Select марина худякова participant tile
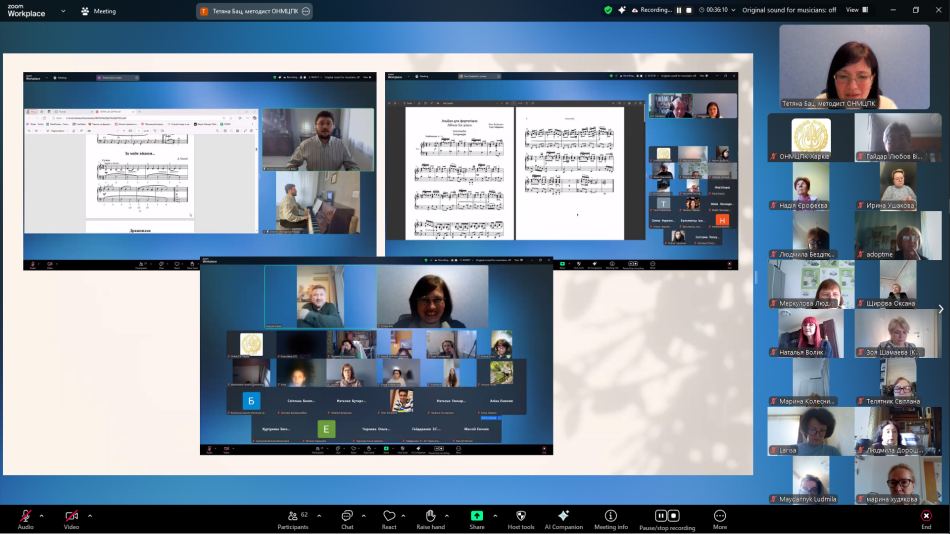The width and height of the screenshot is (950, 534). (899, 480)
